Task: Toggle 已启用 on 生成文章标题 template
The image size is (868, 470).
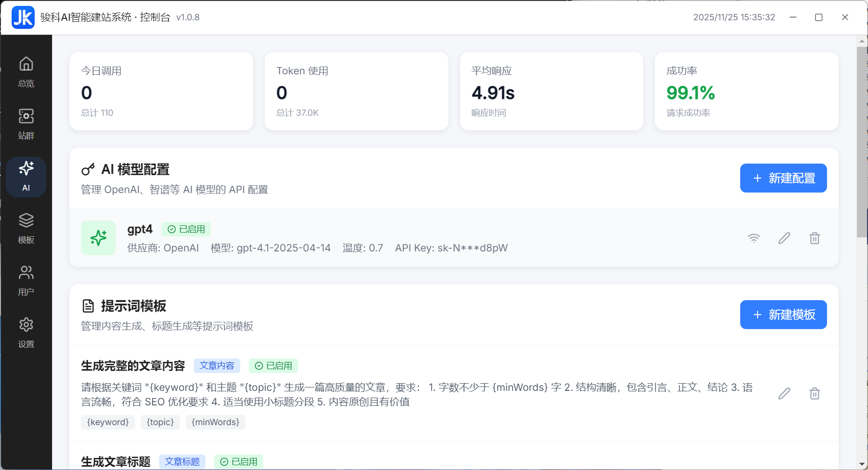Action: (x=238, y=461)
